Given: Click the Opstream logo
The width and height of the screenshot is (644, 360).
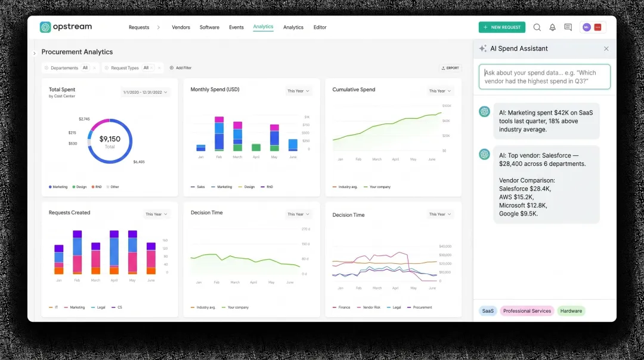Looking at the screenshot, I should (66, 27).
